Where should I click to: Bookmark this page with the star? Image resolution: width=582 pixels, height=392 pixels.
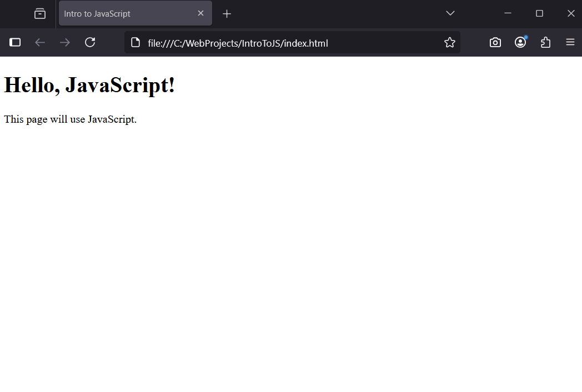pos(449,43)
